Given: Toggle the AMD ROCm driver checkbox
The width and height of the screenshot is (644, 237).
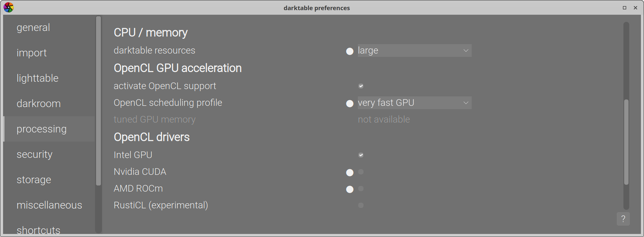Looking at the screenshot, I should [361, 189].
